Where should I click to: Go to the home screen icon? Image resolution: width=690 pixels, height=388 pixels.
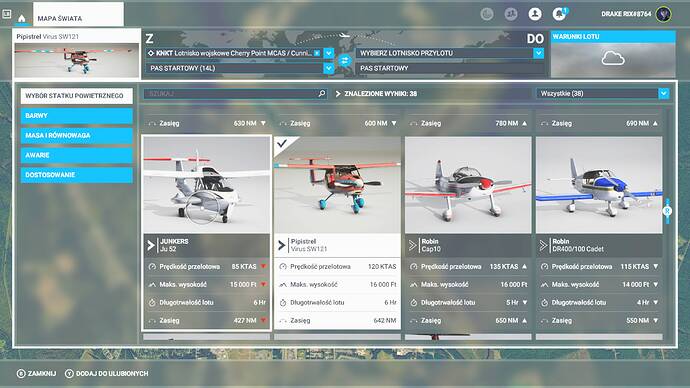21,18
